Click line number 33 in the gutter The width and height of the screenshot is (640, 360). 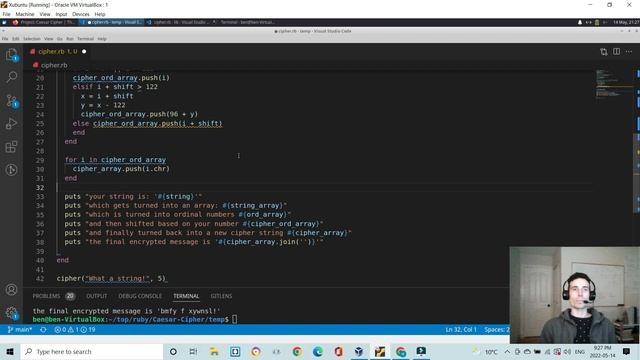[x=40, y=197]
